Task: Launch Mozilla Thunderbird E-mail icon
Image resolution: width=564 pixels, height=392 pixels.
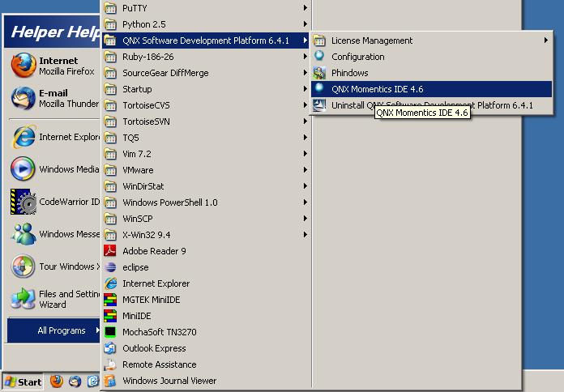Action: [23, 98]
